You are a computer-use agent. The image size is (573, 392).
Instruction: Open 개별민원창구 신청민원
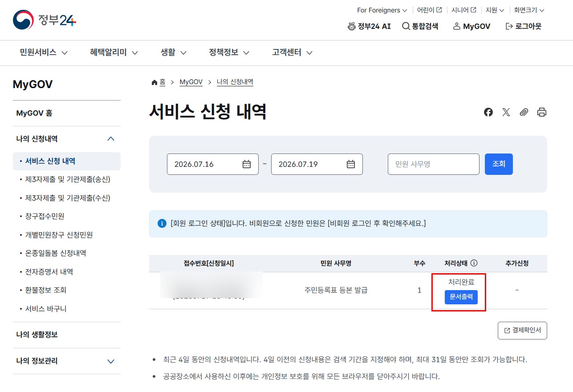coord(59,235)
